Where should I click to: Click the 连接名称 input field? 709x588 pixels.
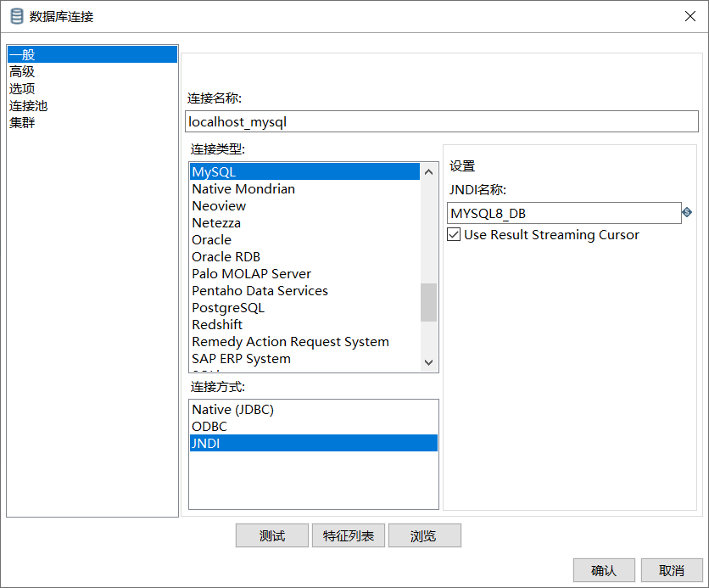tap(442, 121)
